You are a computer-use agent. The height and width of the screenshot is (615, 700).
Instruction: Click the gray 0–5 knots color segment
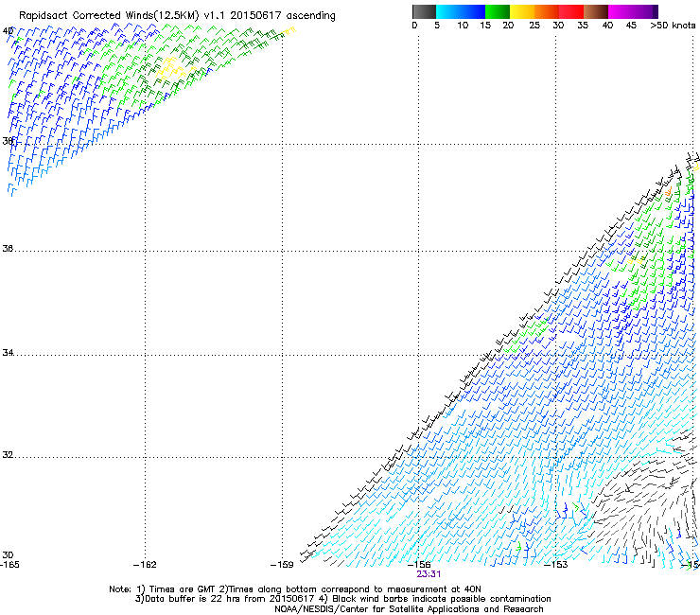click(x=424, y=11)
